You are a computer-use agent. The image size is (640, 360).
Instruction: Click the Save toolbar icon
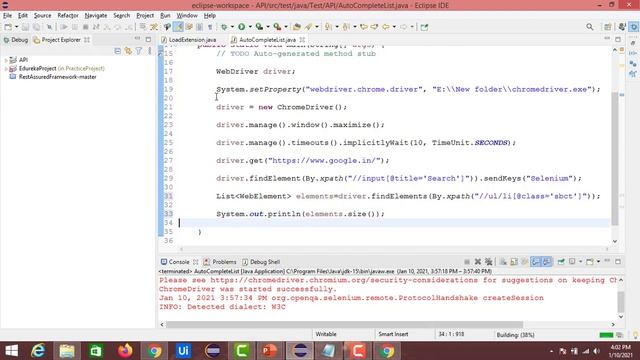(25, 27)
